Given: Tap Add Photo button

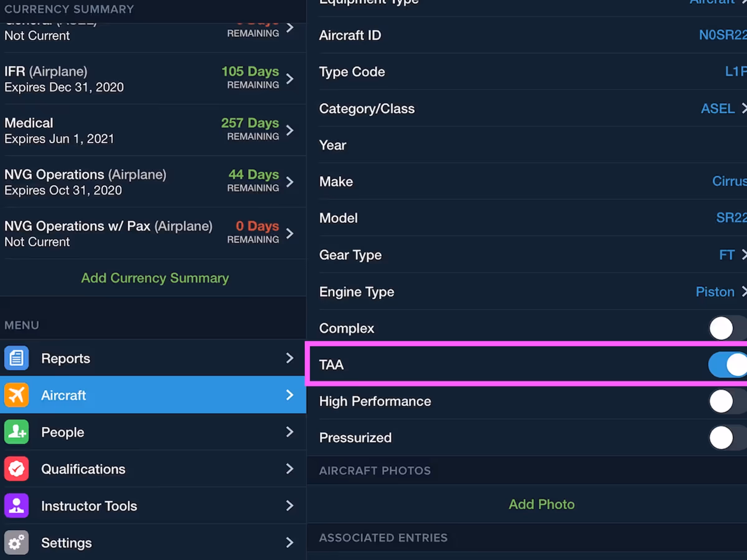Looking at the screenshot, I should (x=541, y=504).
